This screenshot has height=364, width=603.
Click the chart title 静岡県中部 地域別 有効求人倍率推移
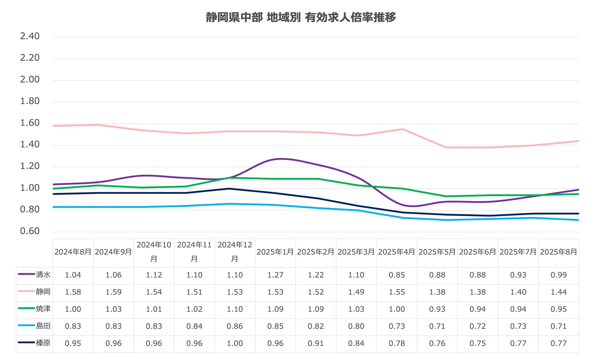[301, 17]
